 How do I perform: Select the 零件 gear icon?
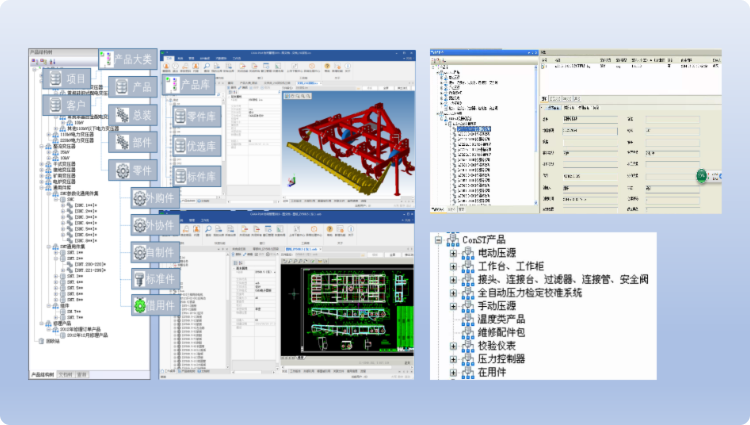(x=121, y=171)
